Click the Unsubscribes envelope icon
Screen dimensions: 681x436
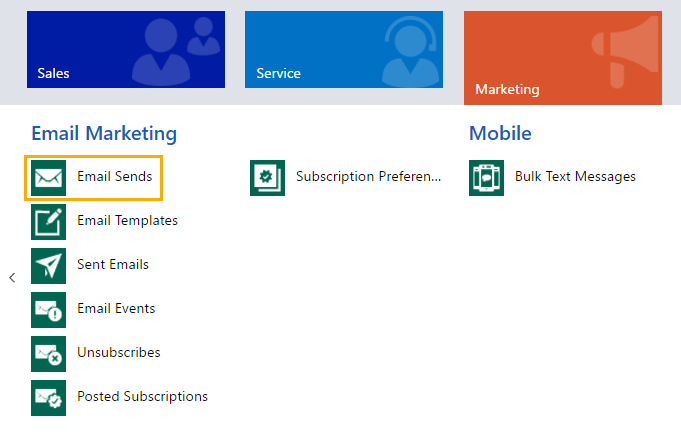tap(49, 353)
